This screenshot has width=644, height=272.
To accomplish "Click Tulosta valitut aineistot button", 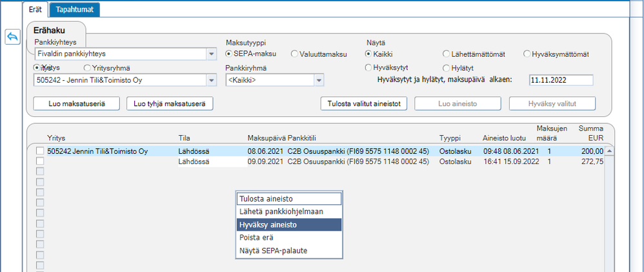I will 363,104.
